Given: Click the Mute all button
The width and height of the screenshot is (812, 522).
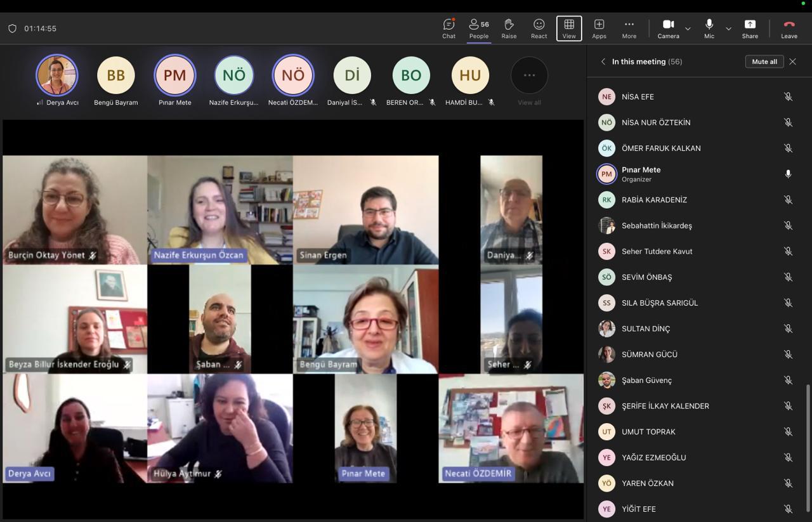Looking at the screenshot, I should pyautogui.click(x=764, y=62).
